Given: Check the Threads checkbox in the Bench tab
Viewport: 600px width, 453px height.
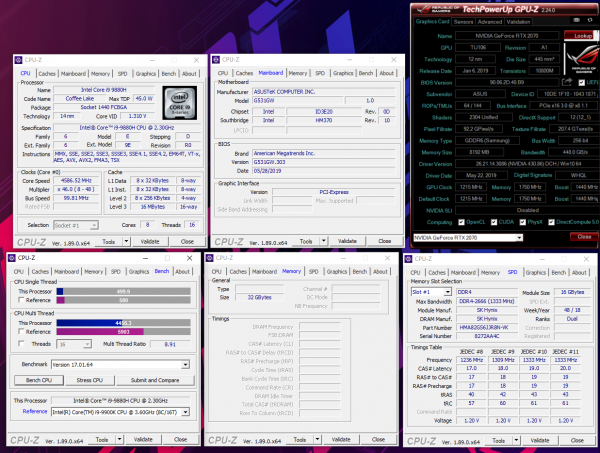Looking at the screenshot, I should 21,342.
